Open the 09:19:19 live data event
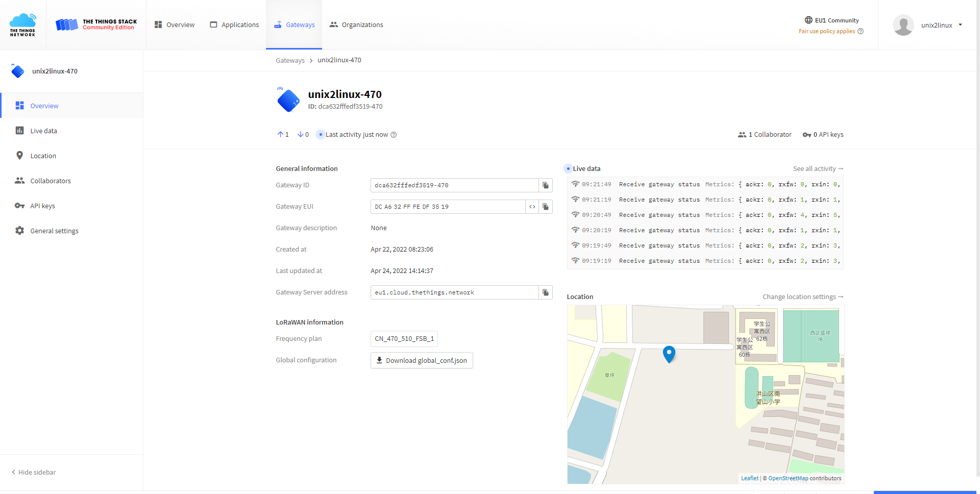 [705, 261]
